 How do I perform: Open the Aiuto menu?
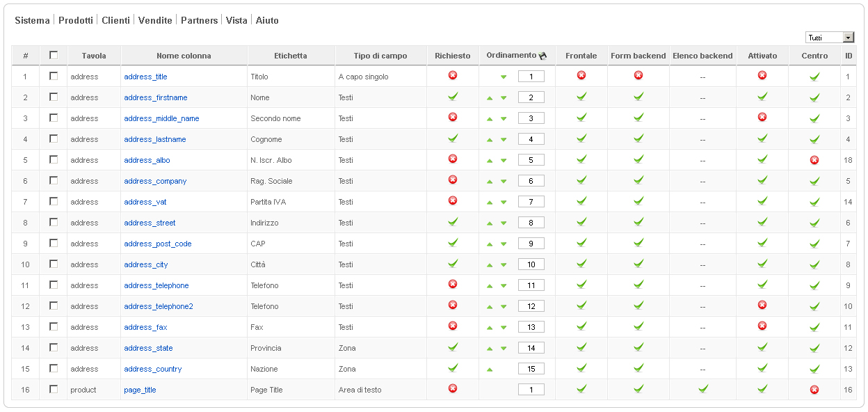tap(267, 20)
